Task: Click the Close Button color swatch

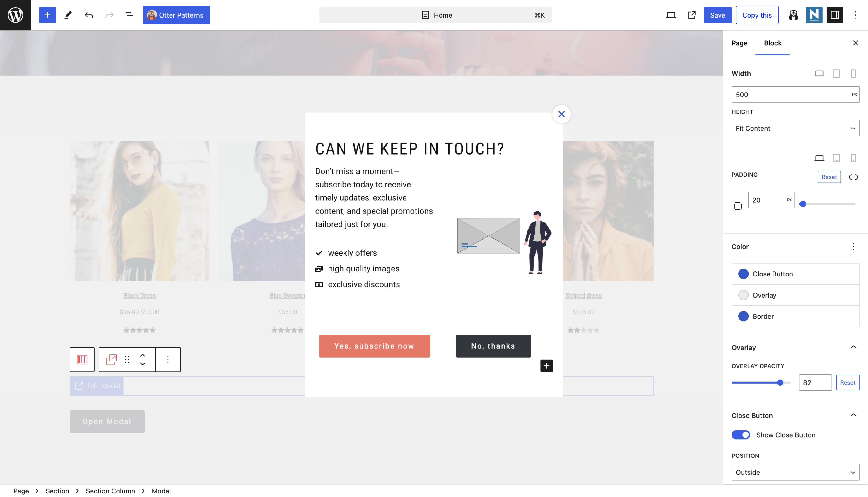Action: [x=743, y=274]
